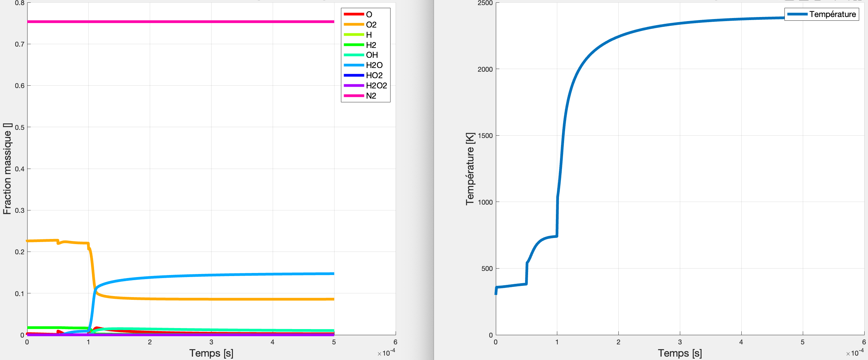The image size is (868, 360).
Task: Click the cyan OH line sample in the legend
Action: tap(353, 55)
